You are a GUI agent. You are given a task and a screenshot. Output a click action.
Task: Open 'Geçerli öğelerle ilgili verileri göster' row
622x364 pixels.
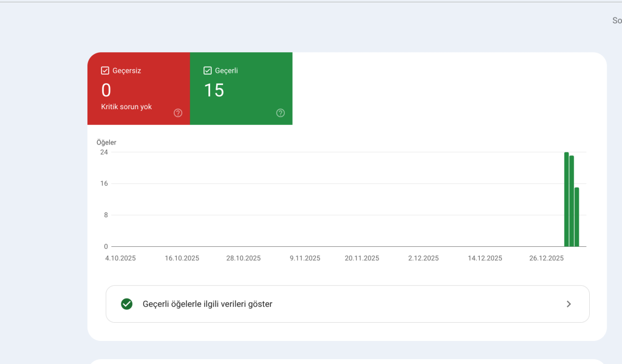point(347,304)
